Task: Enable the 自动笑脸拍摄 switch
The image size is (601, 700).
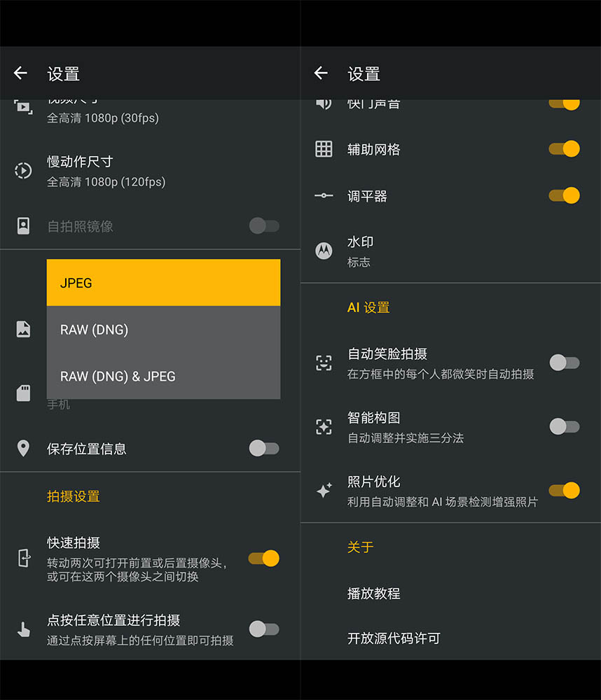Action: 565,363
